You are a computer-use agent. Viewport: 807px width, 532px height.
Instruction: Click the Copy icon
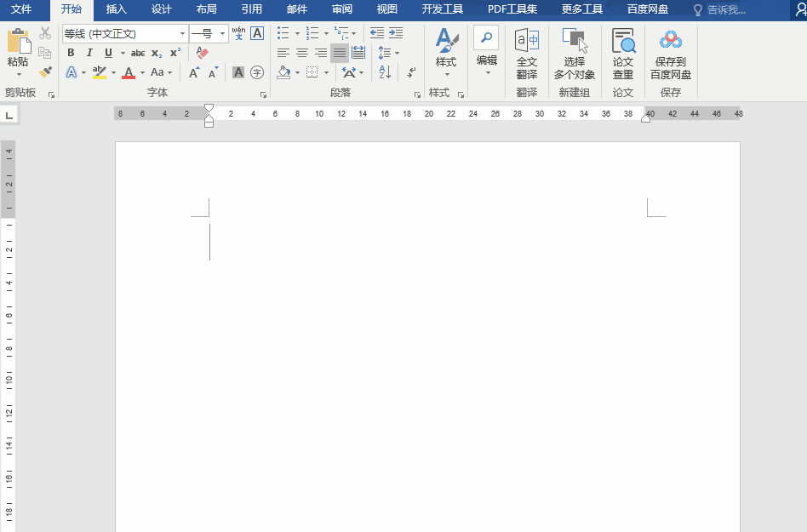[x=45, y=53]
